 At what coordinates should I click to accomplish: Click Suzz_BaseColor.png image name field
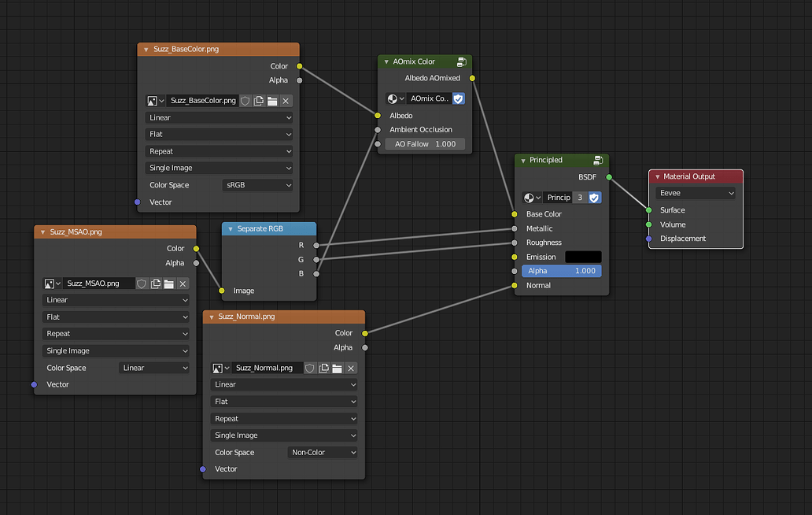[x=202, y=101]
